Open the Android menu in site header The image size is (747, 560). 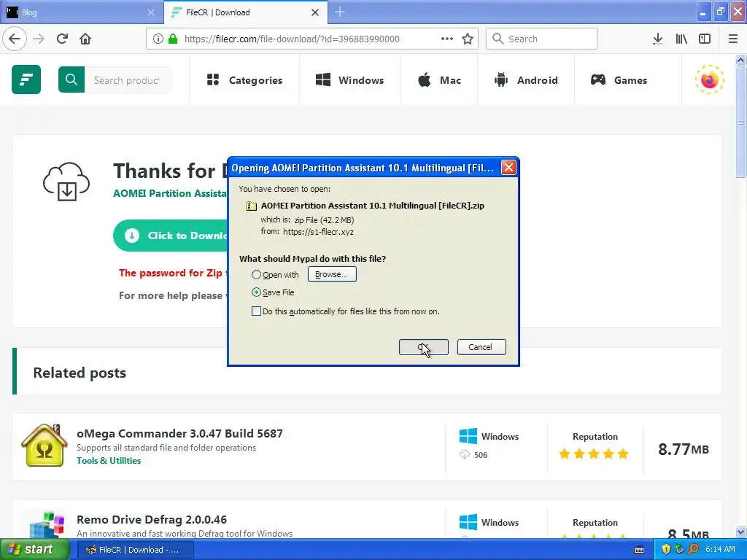(526, 80)
